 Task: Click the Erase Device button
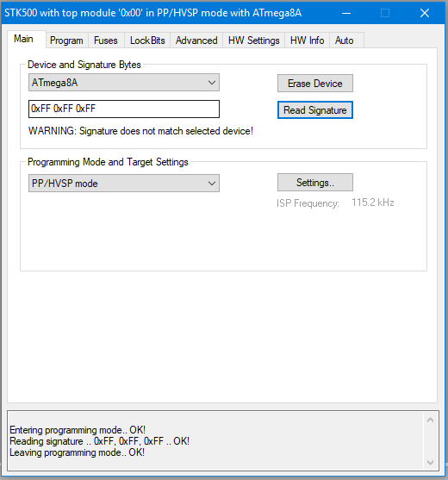click(x=314, y=84)
